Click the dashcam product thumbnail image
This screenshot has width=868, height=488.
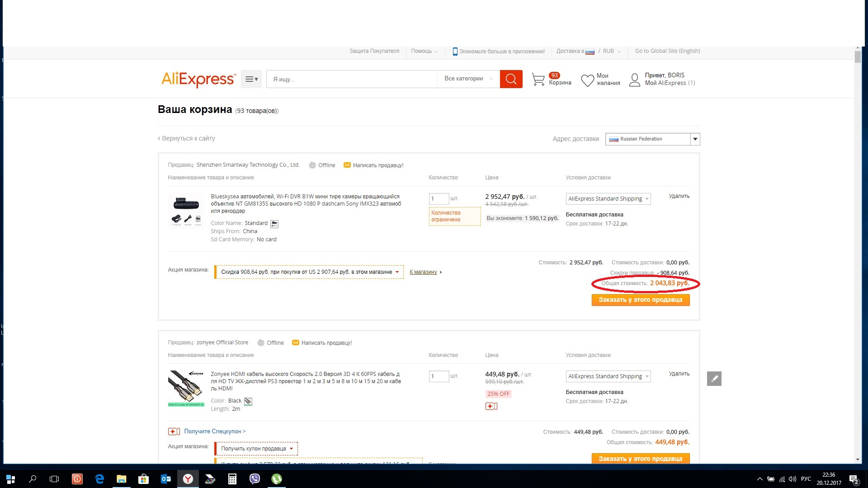(x=186, y=211)
